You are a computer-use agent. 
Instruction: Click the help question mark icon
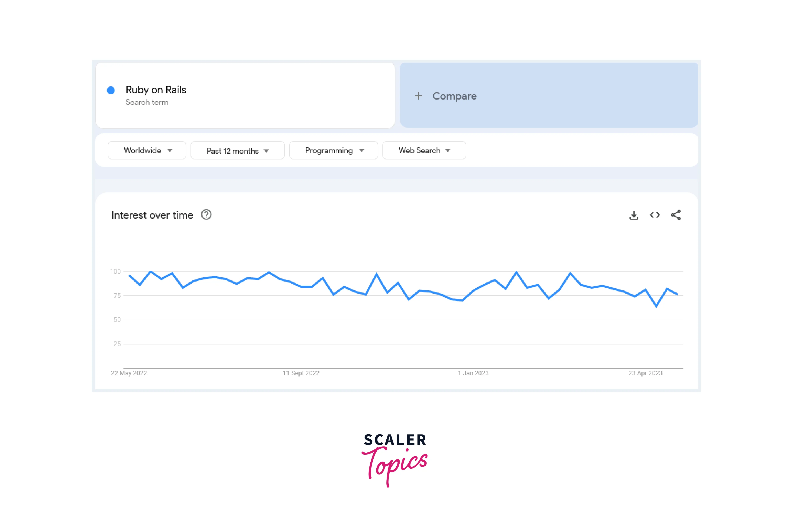[x=206, y=215]
